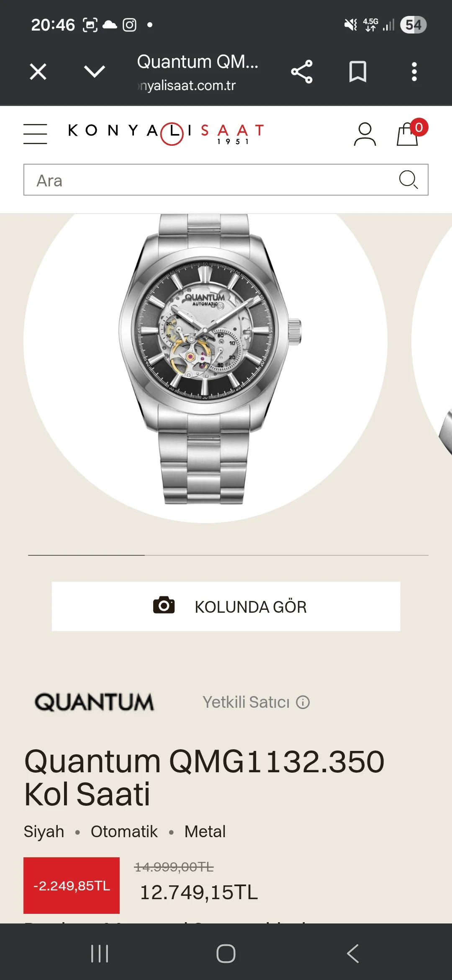Tap the -2.249,85TL discount badge
This screenshot has width=452, height=980.
pyautogui.click(x=72, y=885)
